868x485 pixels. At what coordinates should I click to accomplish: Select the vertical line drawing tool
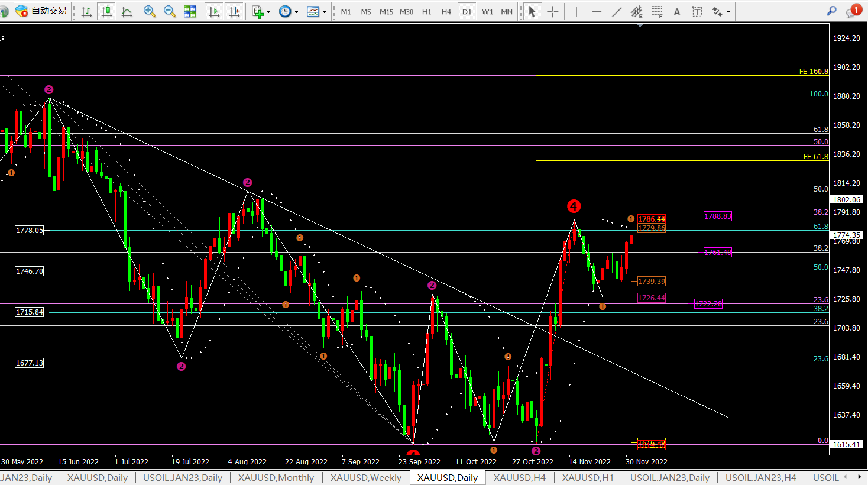point(576,11)
